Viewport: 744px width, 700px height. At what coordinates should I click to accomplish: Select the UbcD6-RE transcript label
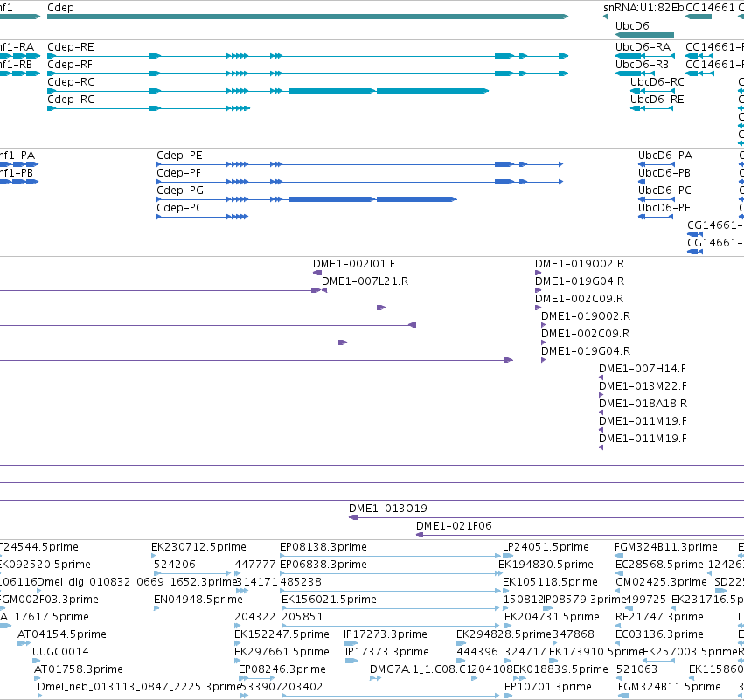tap(657, 100)
